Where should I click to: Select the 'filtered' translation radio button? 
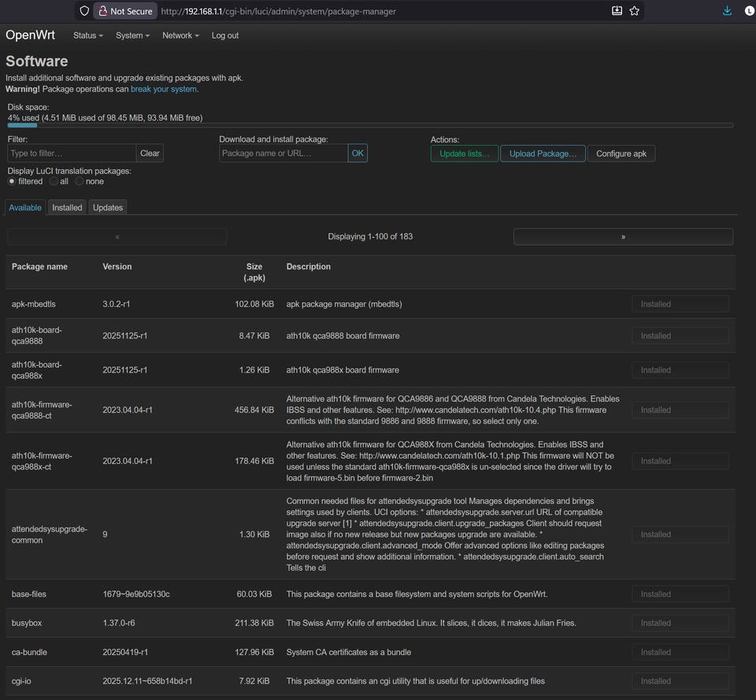[x=12, y=181]
